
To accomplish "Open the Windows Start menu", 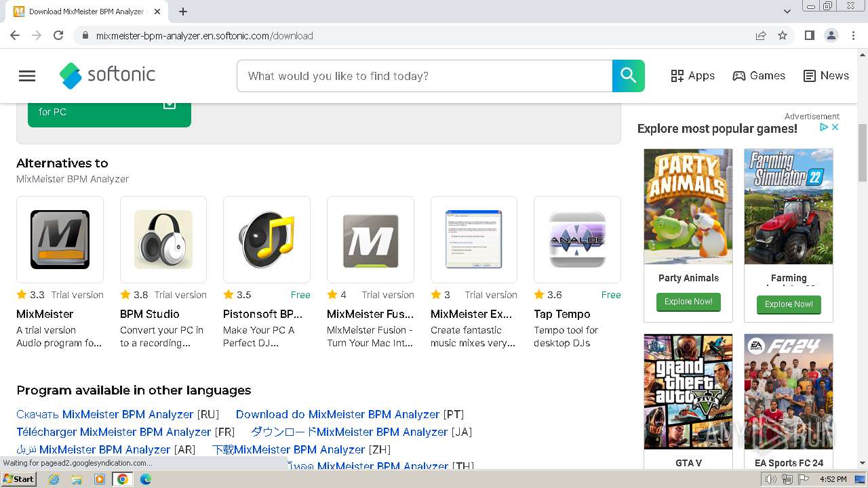I will [x=19, y=479].
